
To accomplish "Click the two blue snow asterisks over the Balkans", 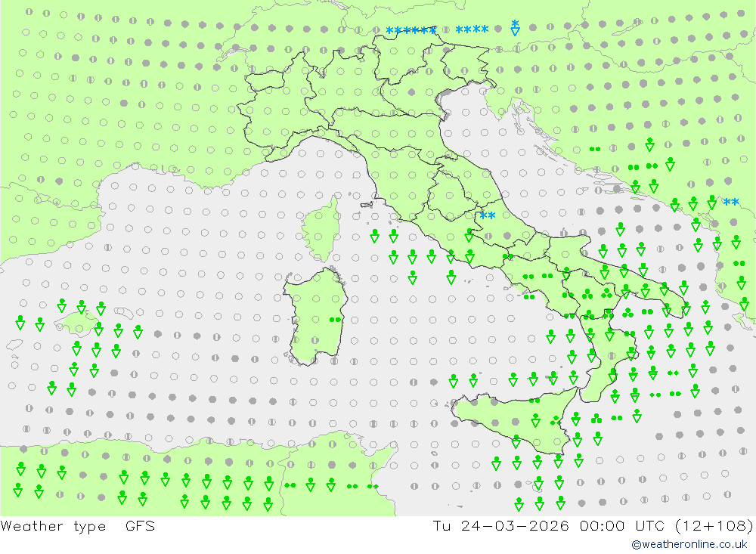I will click(731, 202).
